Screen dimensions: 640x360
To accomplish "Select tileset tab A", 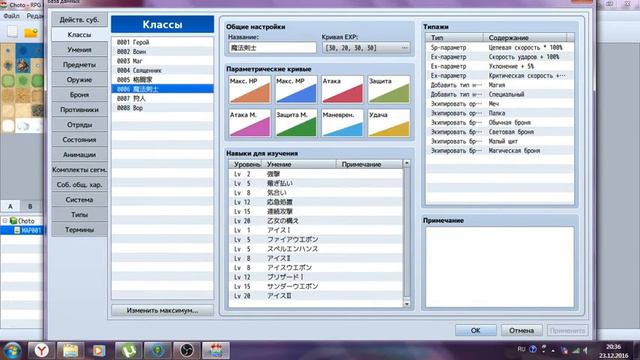I will (x=10, y=206).
